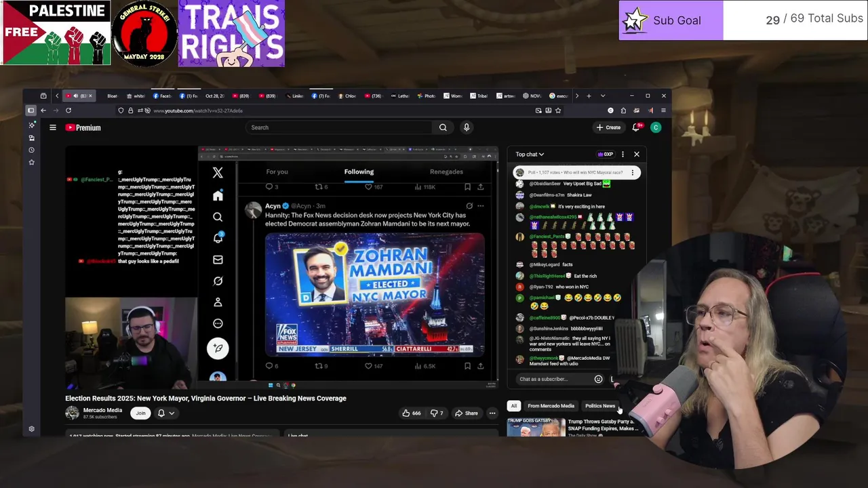Mute the playing YouTube tab audio

75,96
